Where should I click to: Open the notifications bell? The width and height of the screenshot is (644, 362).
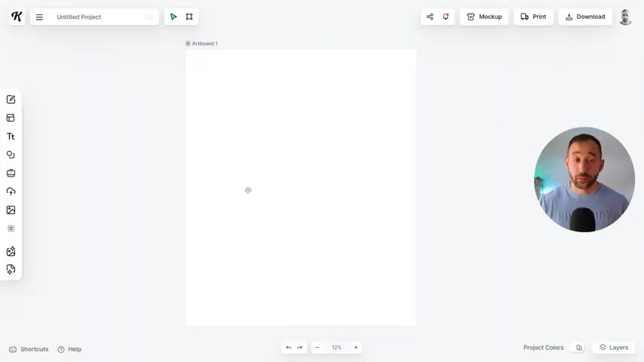pyautogui.click(x=446, y=17)
